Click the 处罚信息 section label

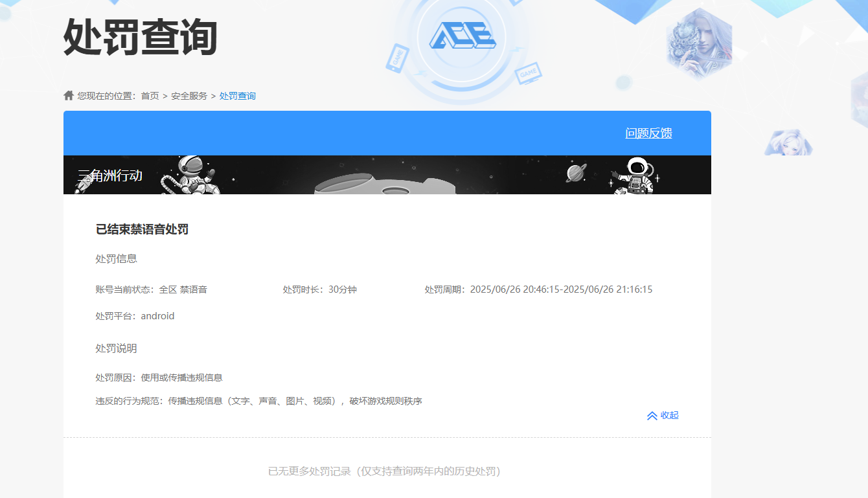pos(116,258)
